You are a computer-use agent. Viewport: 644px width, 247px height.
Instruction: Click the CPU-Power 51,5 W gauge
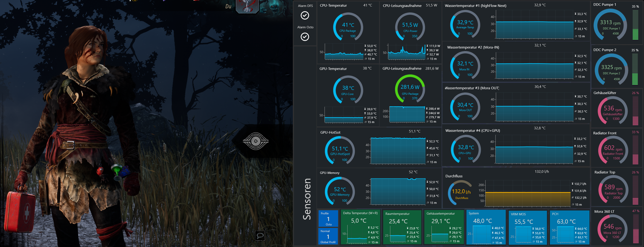coord(410,27)
